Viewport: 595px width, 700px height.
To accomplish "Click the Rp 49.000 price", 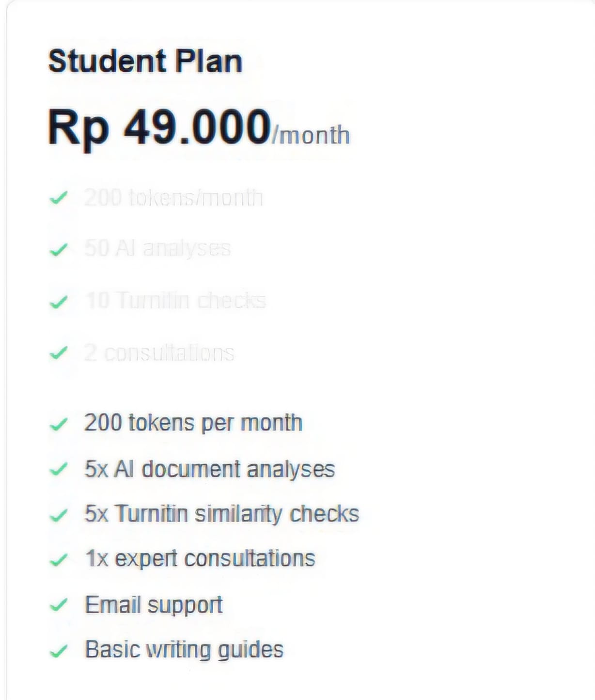I will point(159,127).
